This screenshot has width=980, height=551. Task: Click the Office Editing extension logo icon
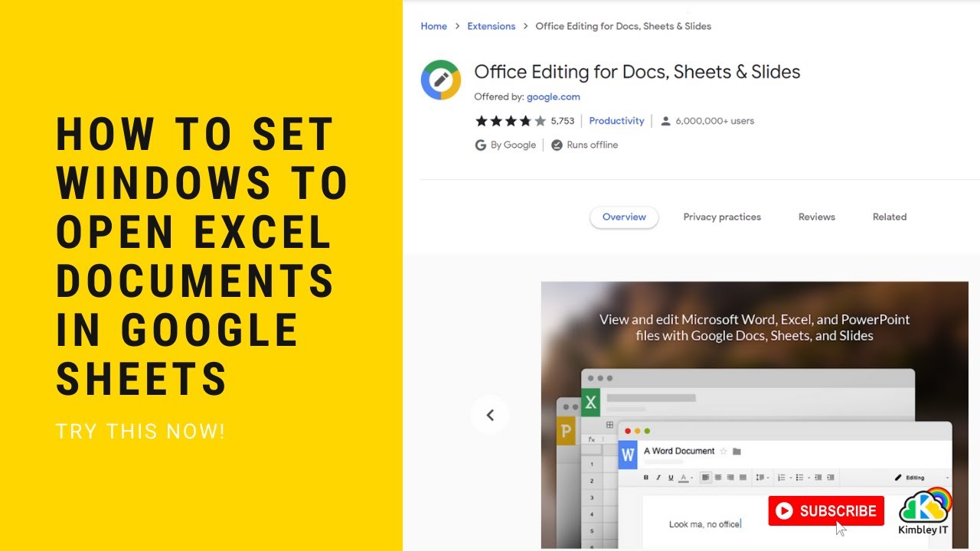[x=440, y=80]
